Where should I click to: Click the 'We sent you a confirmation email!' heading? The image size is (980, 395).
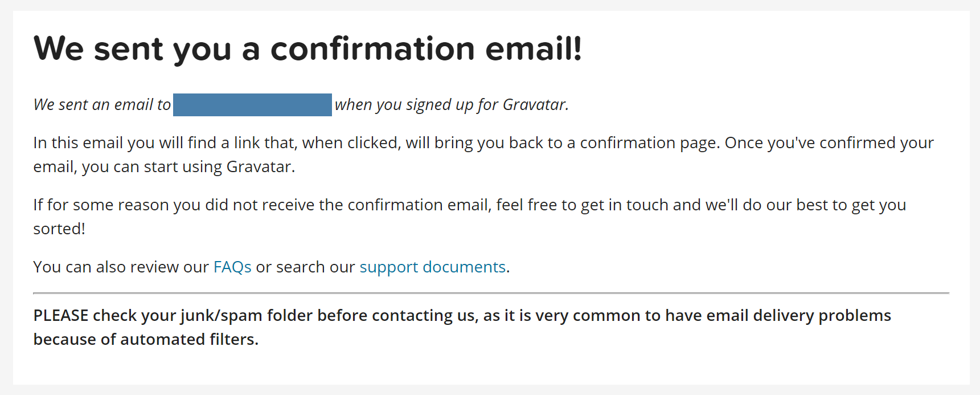coord(307,48)
